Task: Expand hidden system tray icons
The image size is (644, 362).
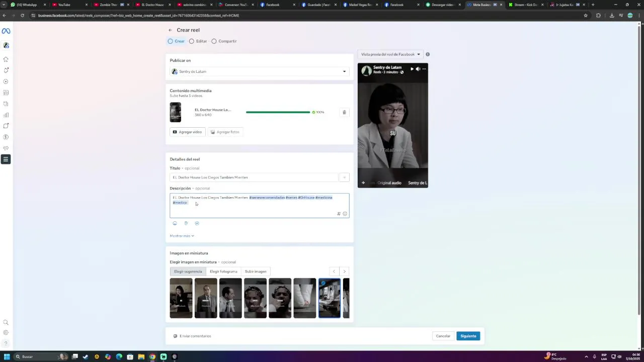Action: click(586, 356)
